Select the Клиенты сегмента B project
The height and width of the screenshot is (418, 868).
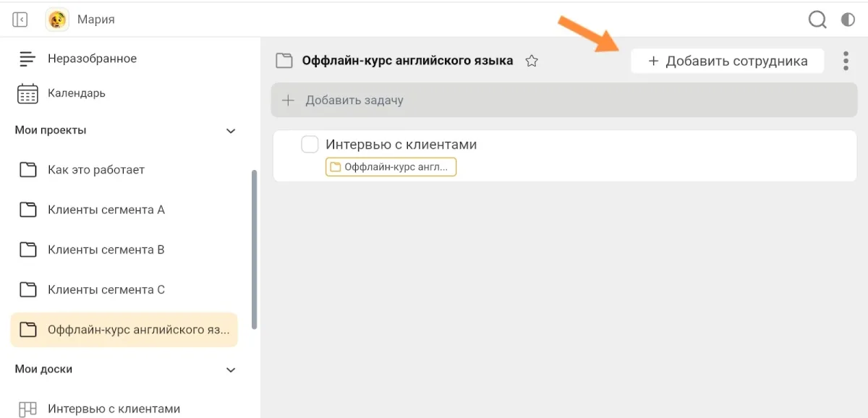tap(106, 249)
